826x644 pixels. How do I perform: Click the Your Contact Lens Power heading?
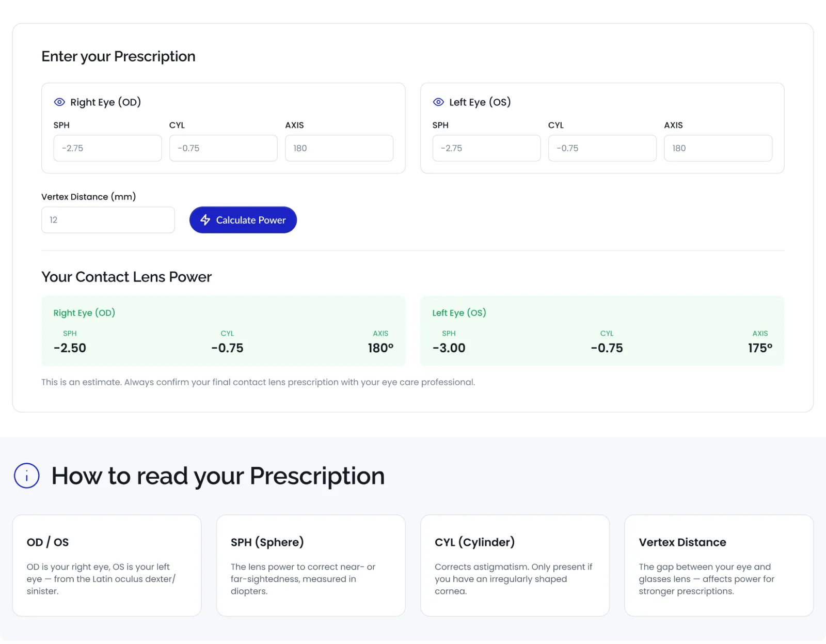[126, 277]
